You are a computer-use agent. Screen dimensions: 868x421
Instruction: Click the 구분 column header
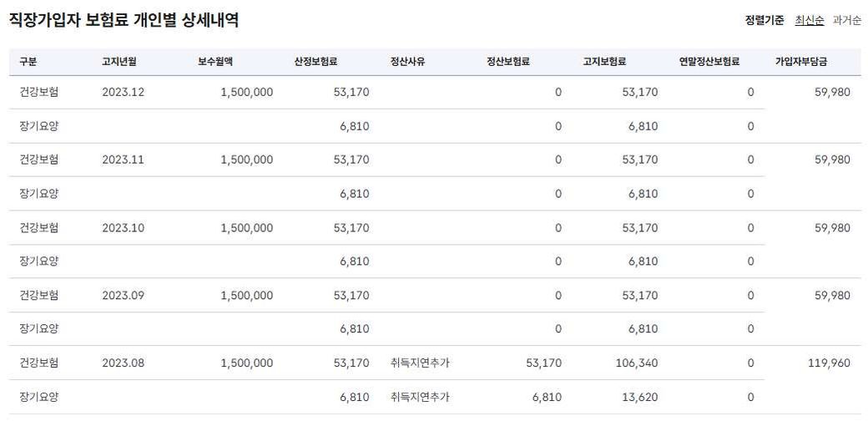tap(28, 62)
